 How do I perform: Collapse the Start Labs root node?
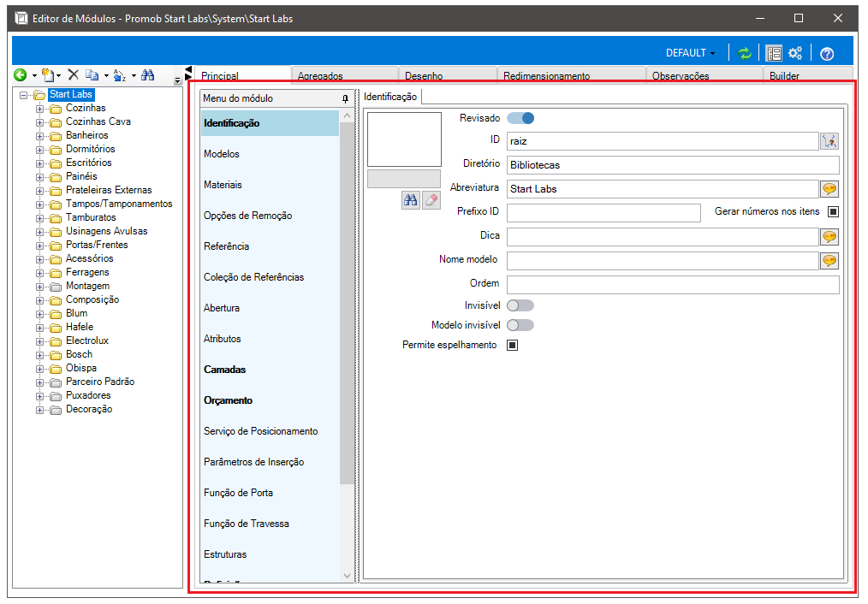pos(23,95)
